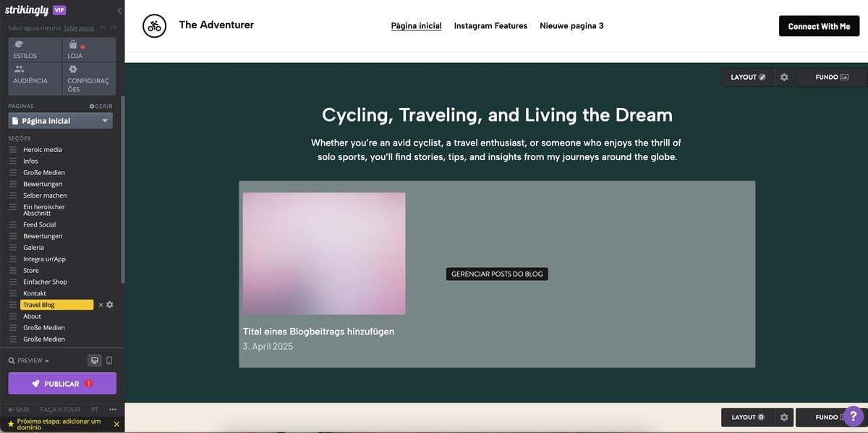Click the drag handle for Feed Social
Screen dimensions: 868x433
[13, 224]
